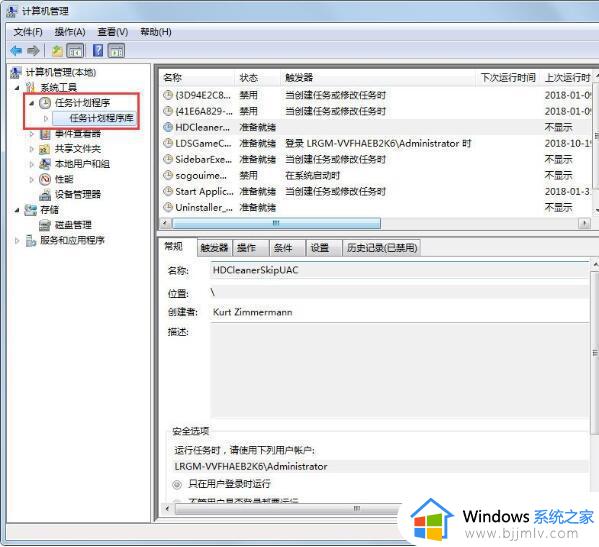Collapse the 存储 tree node

click(x=17, y=210)
